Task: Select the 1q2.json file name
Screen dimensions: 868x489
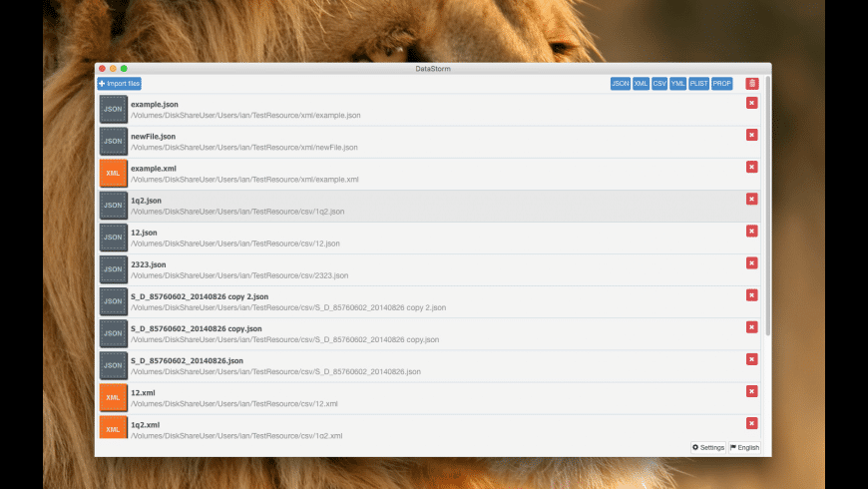Action: pyautogui.click(x=146, y=201)
